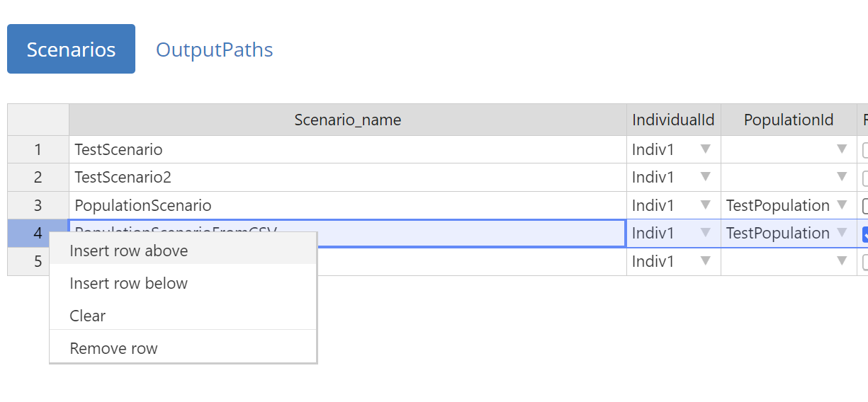The width and height of the screenshot is (868, 402).
Task: Uncheck the checked box in row 4
Action: (x=864, y=234)
